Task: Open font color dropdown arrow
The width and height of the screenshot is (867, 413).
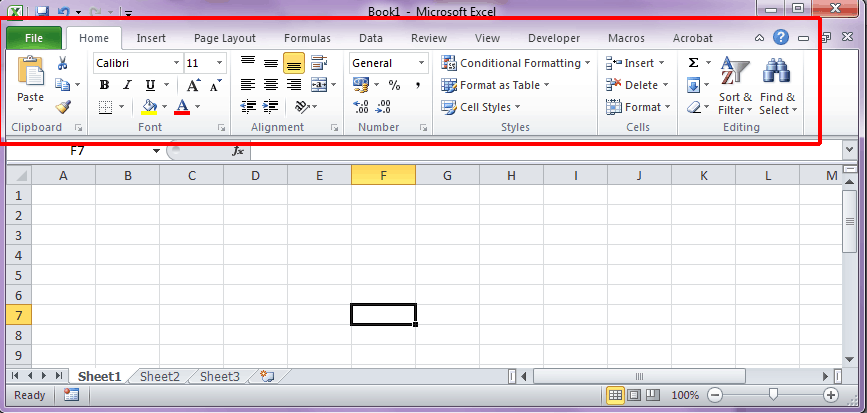Action: tap(197, 107)
